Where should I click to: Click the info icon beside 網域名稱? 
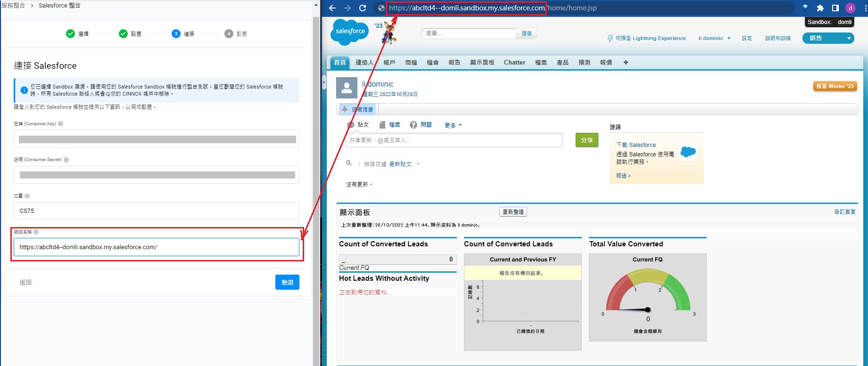(x=36, y=232)
